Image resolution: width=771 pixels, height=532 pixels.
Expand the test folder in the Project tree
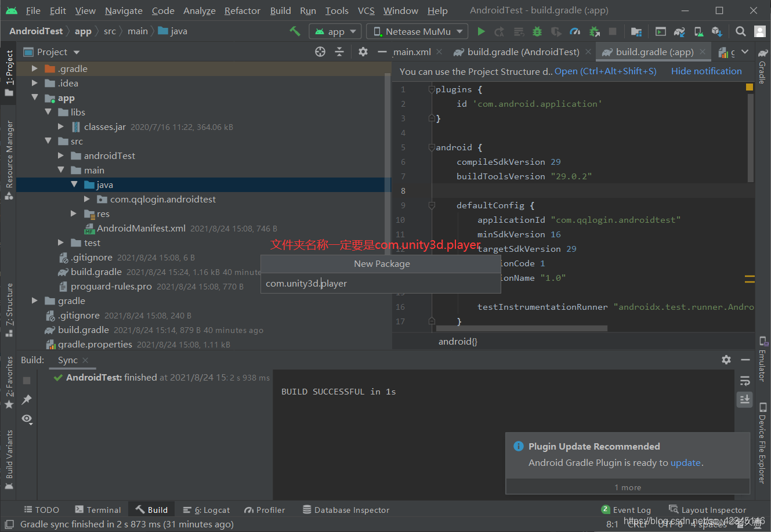click(60, 243)
